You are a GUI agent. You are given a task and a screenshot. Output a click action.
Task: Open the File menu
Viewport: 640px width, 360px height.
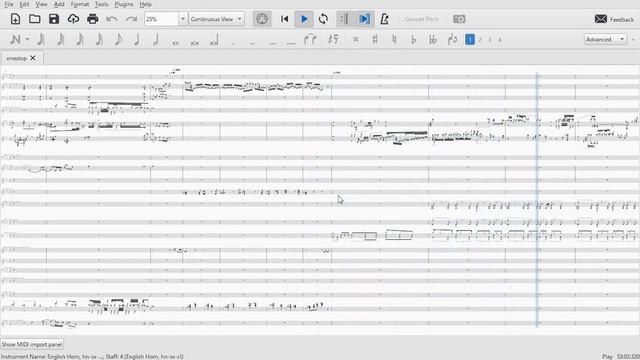9,4
